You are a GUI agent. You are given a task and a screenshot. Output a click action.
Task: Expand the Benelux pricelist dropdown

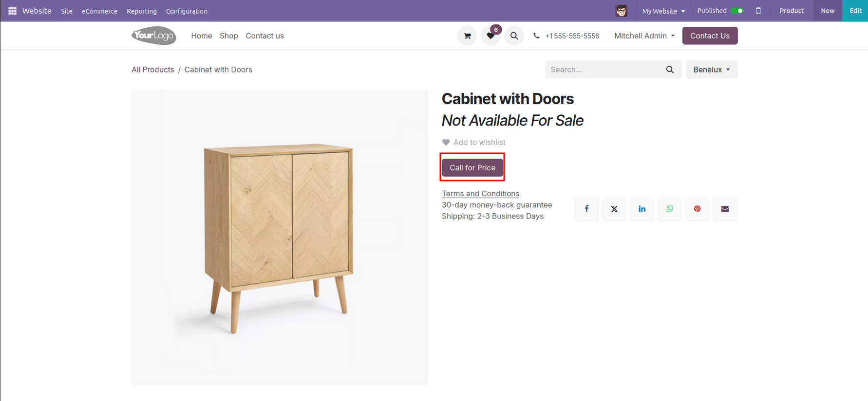(x=711, y=70)
